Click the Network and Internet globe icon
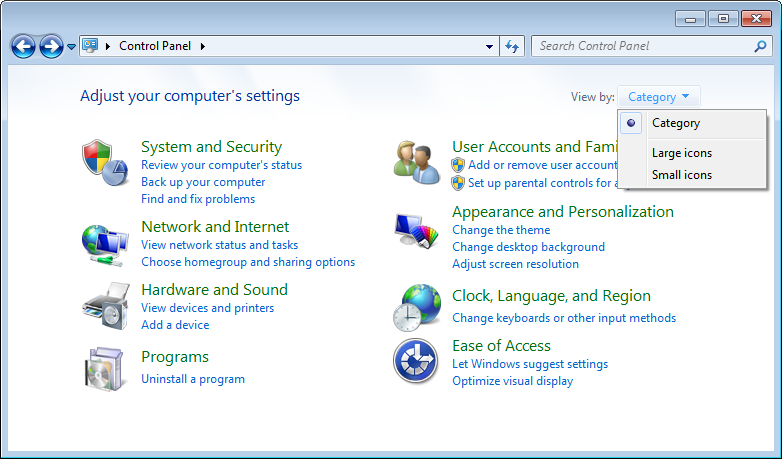 (x=105, y=245)
